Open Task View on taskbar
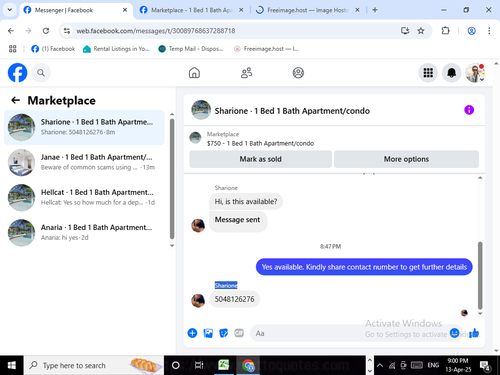Viewport: 500px width, 375px height. (199, 365)
